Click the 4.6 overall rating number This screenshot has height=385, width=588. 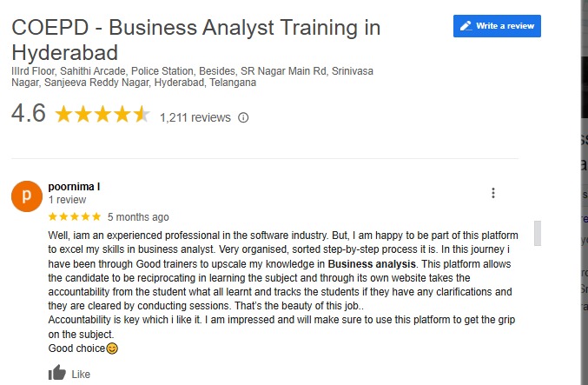(x=28, y=114)
